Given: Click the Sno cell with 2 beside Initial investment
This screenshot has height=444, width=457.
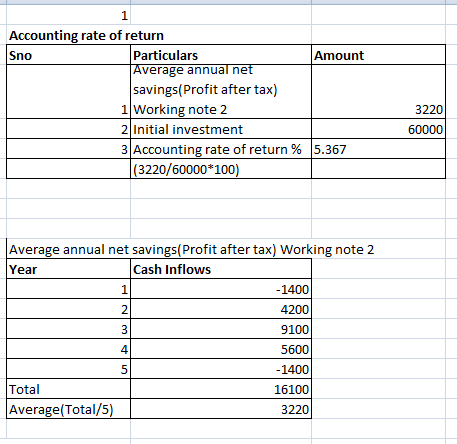Looking at the screenshot, I should (x=68, y=129).
